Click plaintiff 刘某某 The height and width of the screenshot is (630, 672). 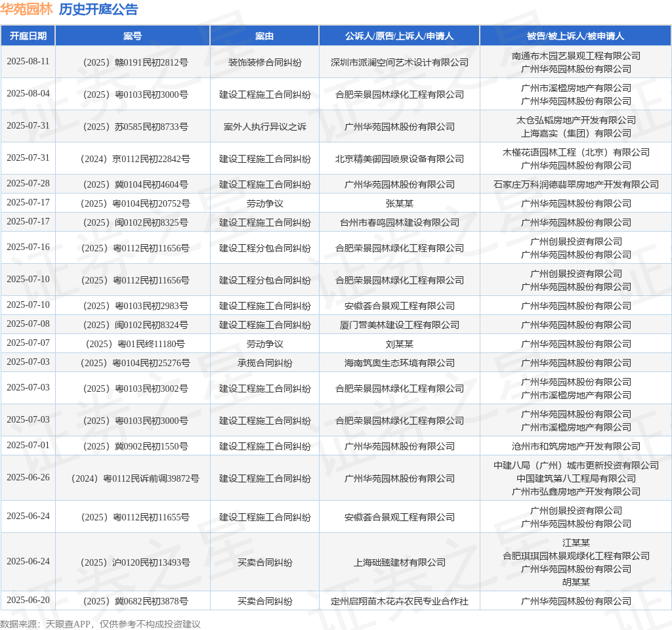pos(400,344)
